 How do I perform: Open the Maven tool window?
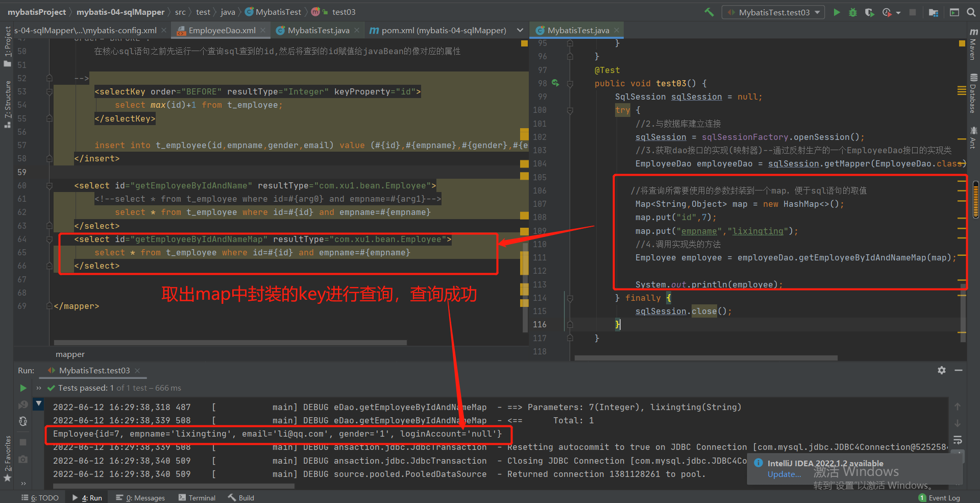point(973,45)
